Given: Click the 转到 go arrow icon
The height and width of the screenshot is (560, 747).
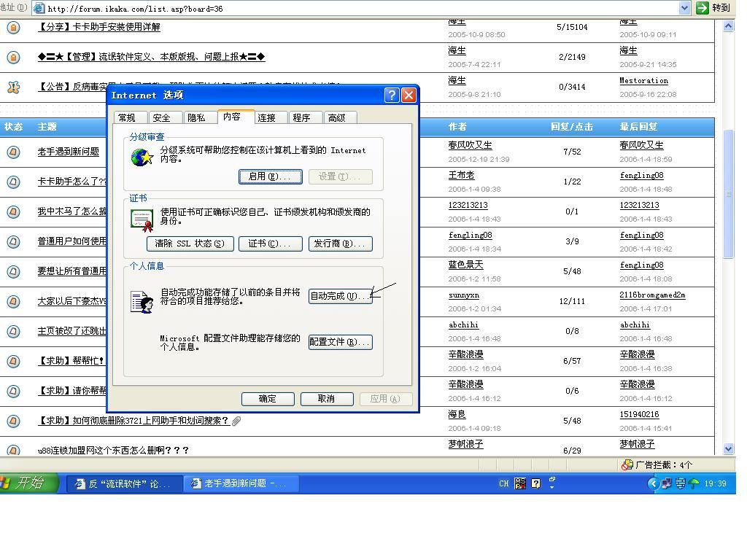Looking at the screenshot, I should (703, 8).
